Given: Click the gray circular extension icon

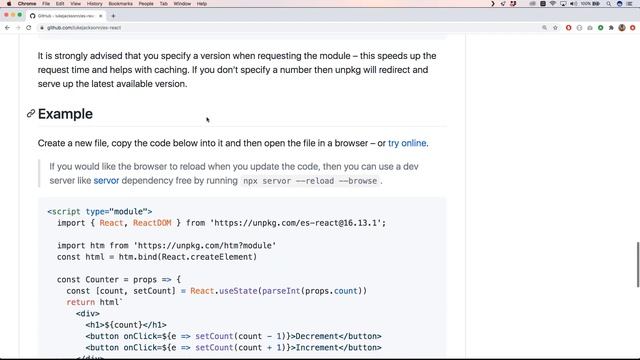Looking at the screenshot, I should pos(579,28).
